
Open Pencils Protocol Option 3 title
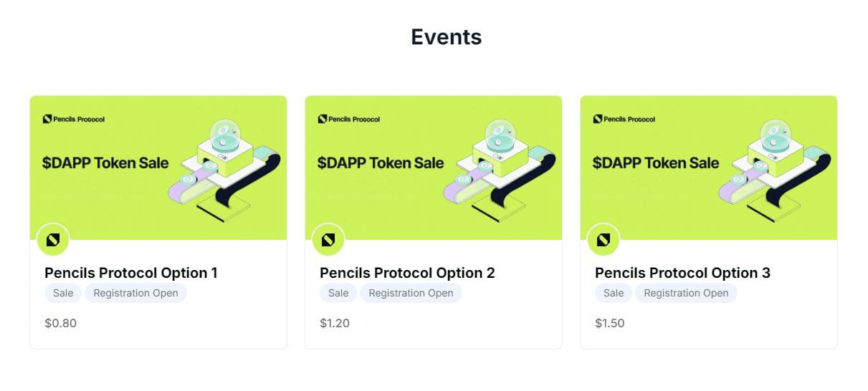tap(682, 273)
